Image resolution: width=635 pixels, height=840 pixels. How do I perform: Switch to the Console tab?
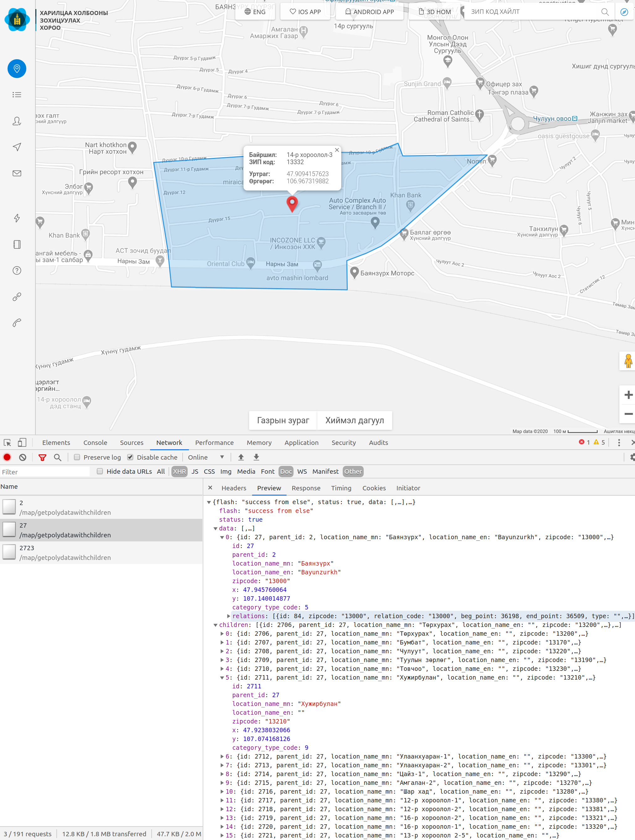tap(95, 442)
